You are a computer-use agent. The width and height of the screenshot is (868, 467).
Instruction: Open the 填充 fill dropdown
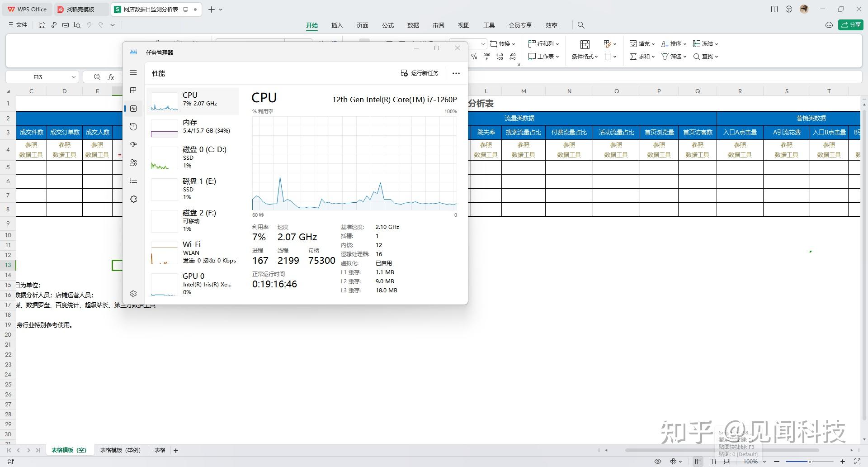click(x=642, y=44)
